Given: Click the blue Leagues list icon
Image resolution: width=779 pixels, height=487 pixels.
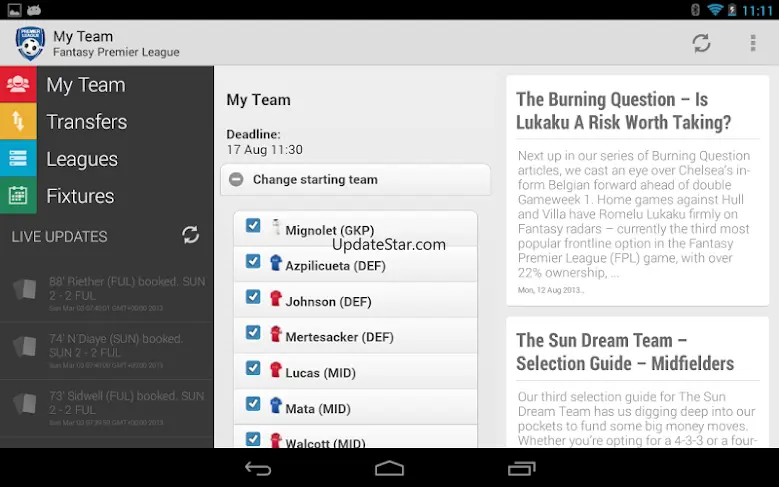Looking at the screenshot, I should tap(18, 159).
